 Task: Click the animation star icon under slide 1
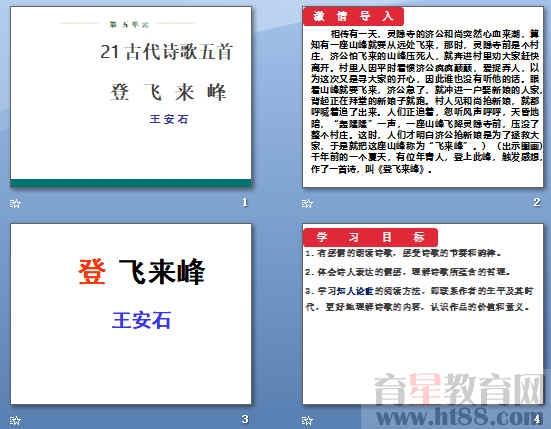pyautogui.click(x=15, y=203)
